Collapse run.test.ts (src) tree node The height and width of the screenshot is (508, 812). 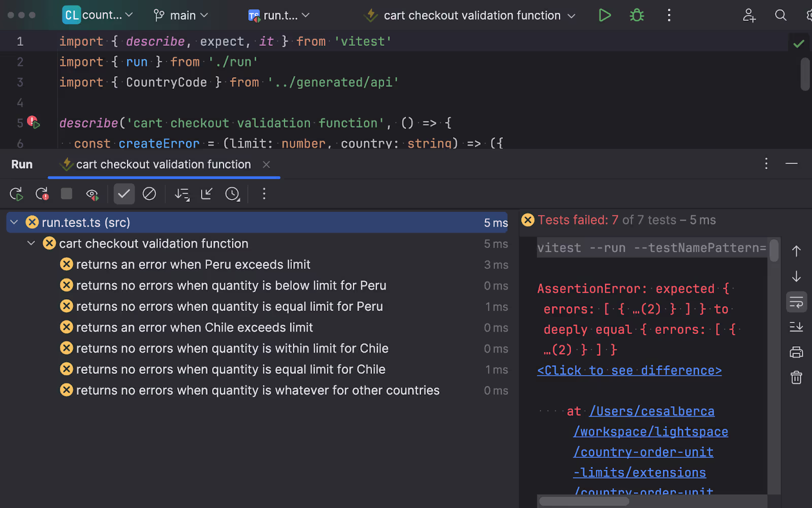click(x=14, y=222)
